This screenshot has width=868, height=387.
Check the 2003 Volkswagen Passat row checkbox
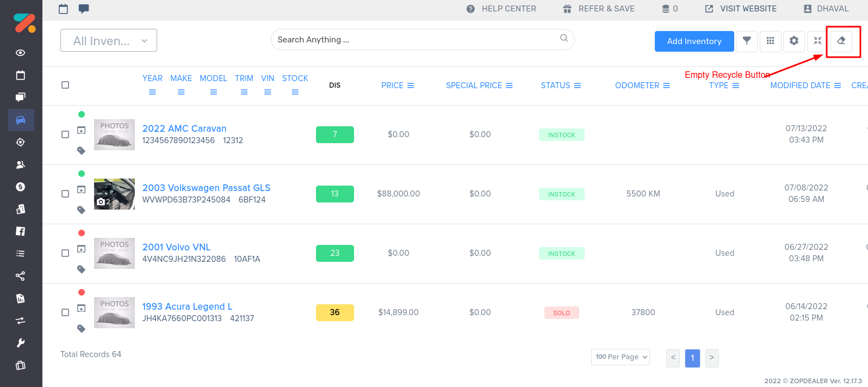[65, 194]
